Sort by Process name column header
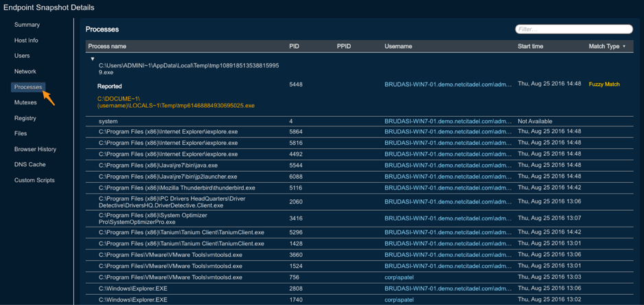Image resolution: width=644 pixels, height=305 pixels. coord(107,47)
